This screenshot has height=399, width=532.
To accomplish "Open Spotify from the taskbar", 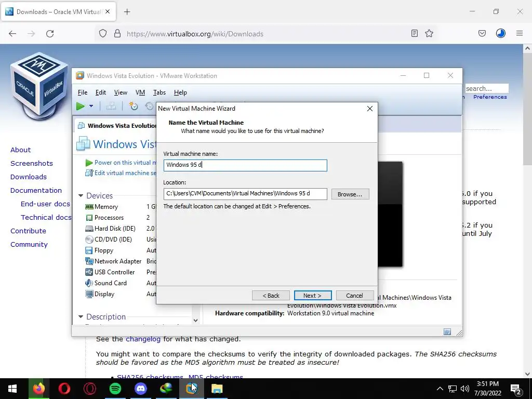I will (115, 389).
